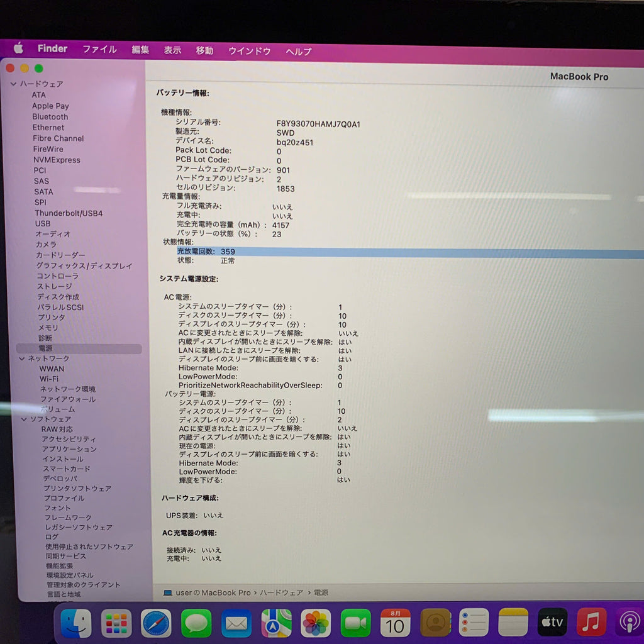Open Photos app in the Dock

pyautogui.click(x=316, y=623)
